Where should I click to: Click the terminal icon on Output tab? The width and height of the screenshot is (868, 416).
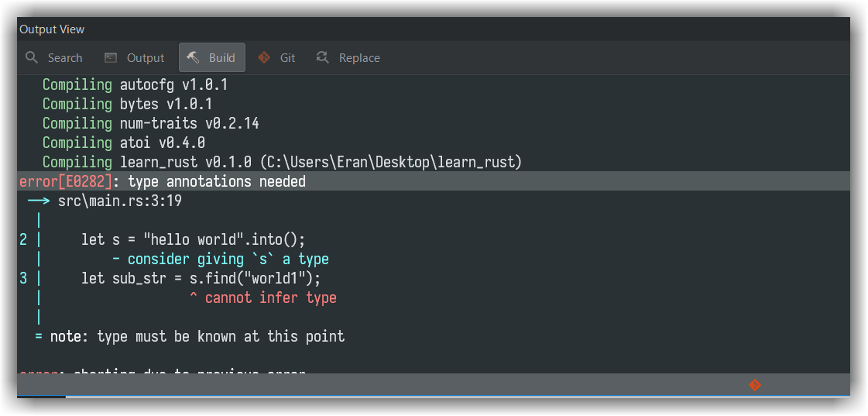[112, 57]
